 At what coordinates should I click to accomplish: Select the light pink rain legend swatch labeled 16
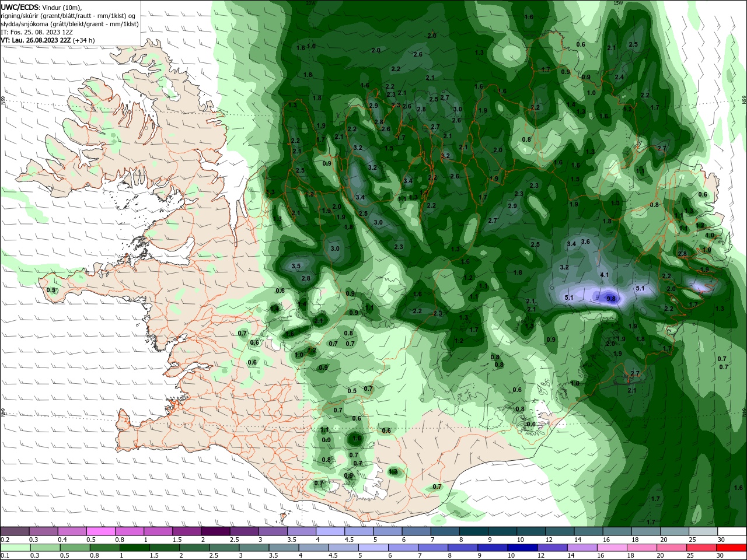tap(613, 548)
